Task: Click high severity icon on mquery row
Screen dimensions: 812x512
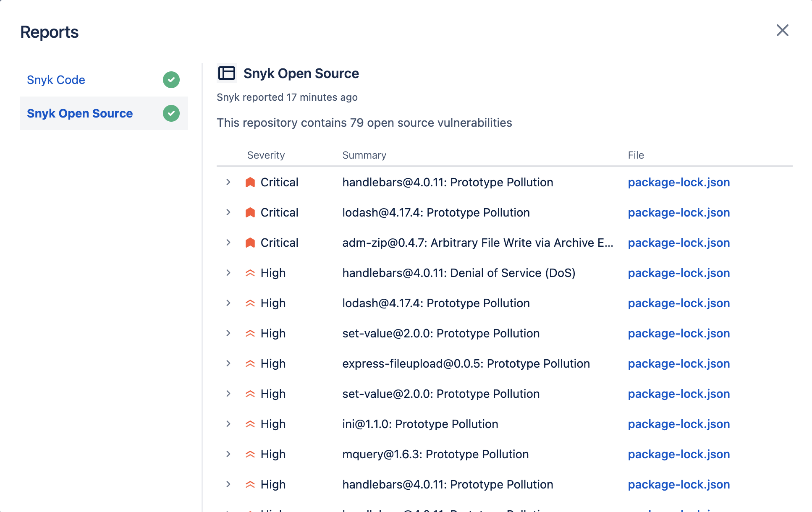Action: click(250, 454)
